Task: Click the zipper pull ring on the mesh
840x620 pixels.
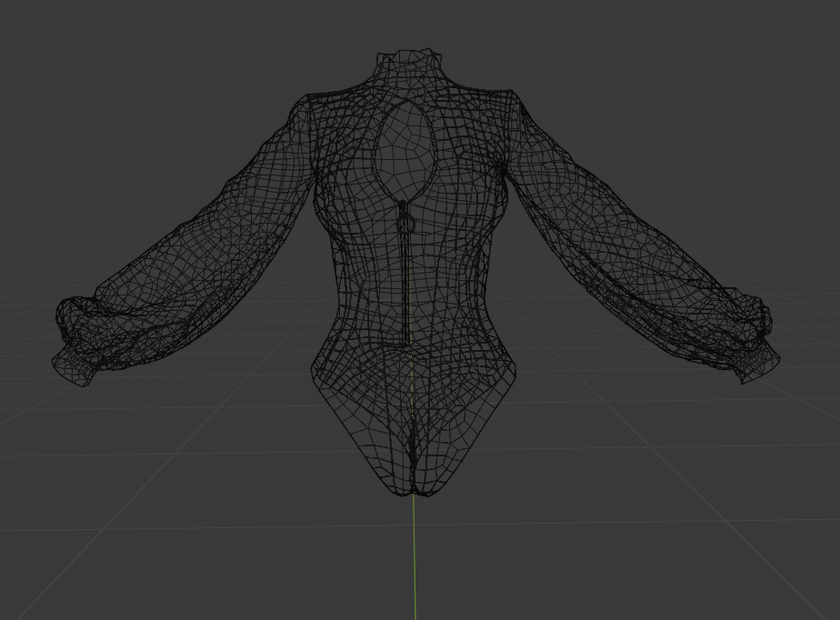Action: click(405, 224)
